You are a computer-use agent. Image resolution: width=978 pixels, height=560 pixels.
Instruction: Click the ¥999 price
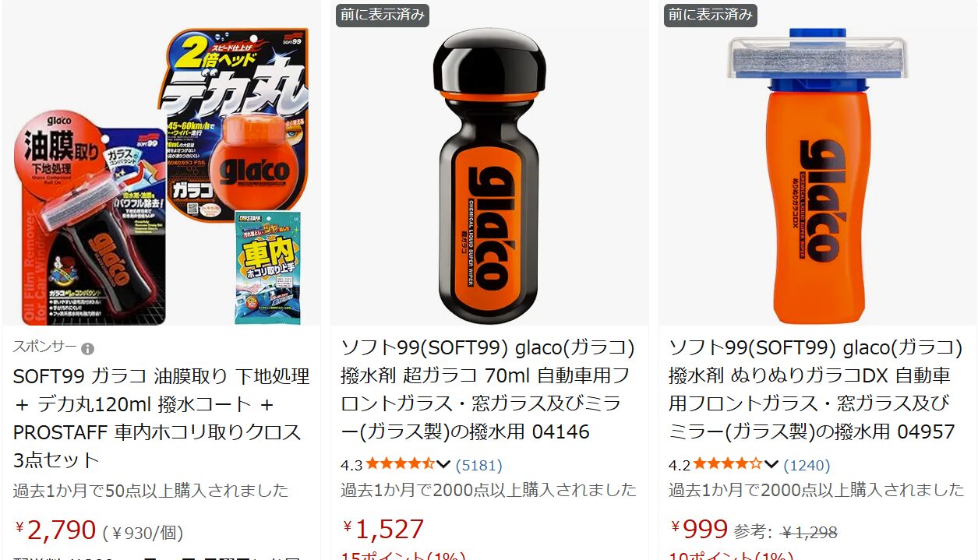pyautogui.click(x=699, y=530)
